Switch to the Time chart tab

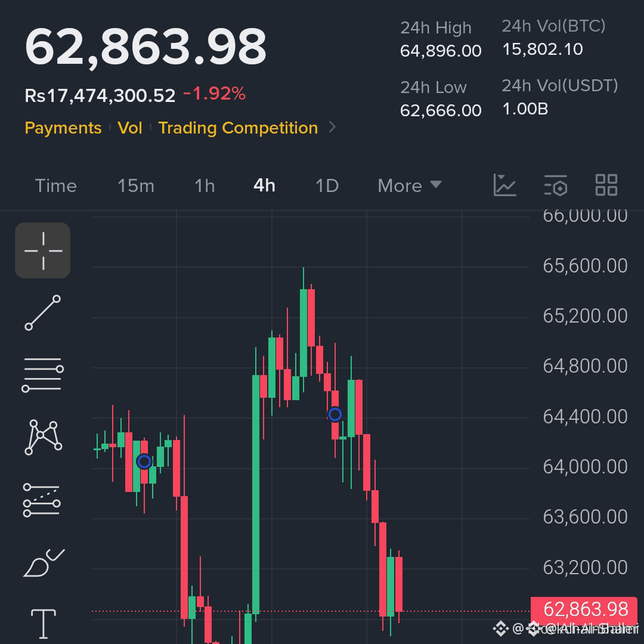(x=56, y=185)
